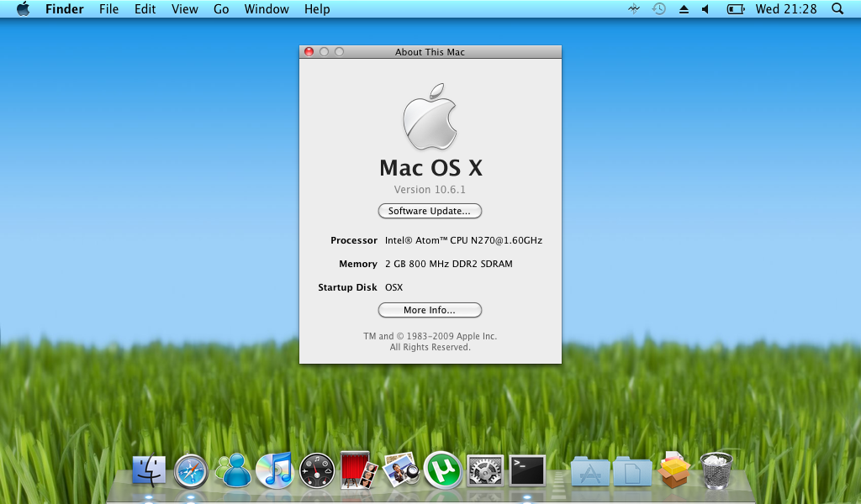The image size is (861, 504).
Task: Click the Intel Atom processor value
Action: [463, 240]
